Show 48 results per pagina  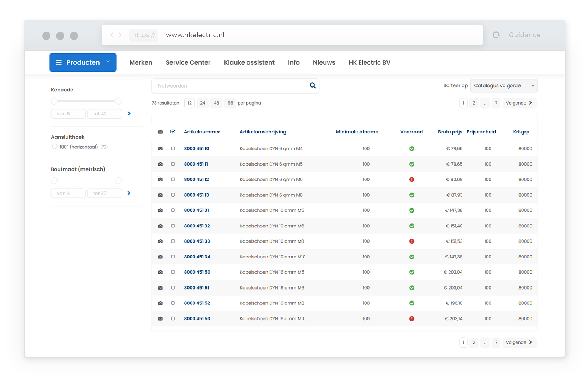coord(216,103)
